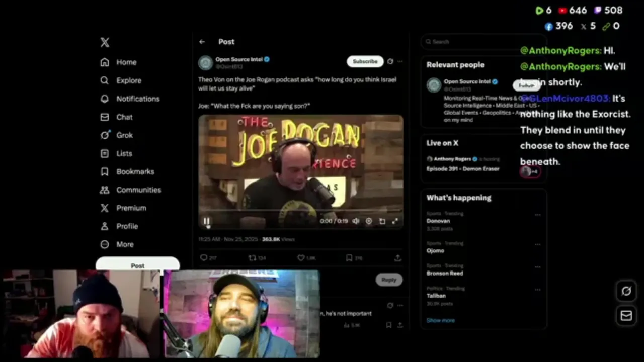Open Grok from the sidebar

click(x=116, y=135)
